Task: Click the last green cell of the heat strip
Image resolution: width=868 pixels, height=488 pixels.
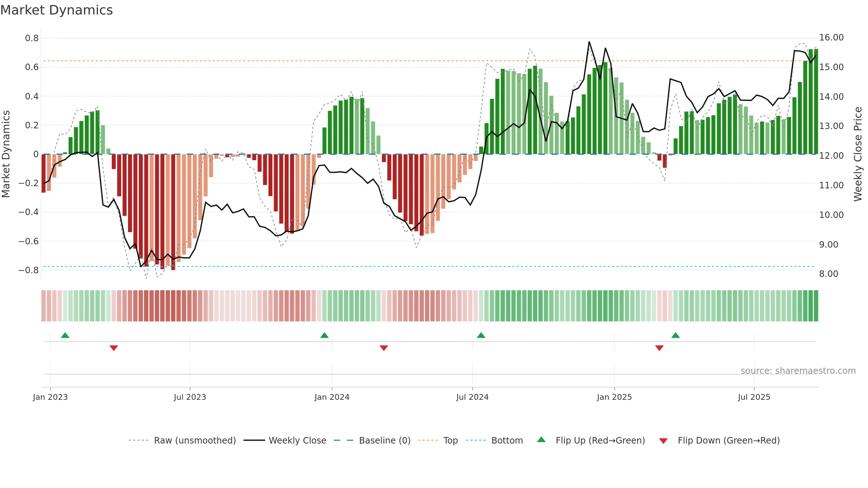Action: (x=816, y=306)
